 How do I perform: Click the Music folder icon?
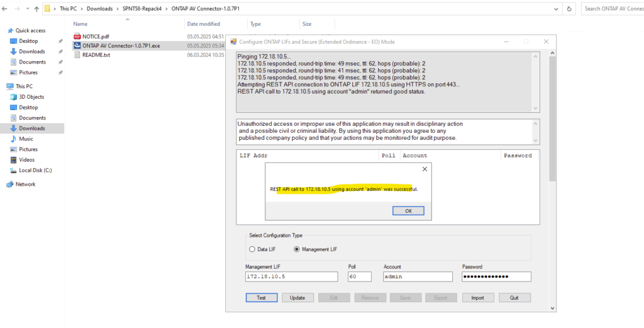(14, 139)
